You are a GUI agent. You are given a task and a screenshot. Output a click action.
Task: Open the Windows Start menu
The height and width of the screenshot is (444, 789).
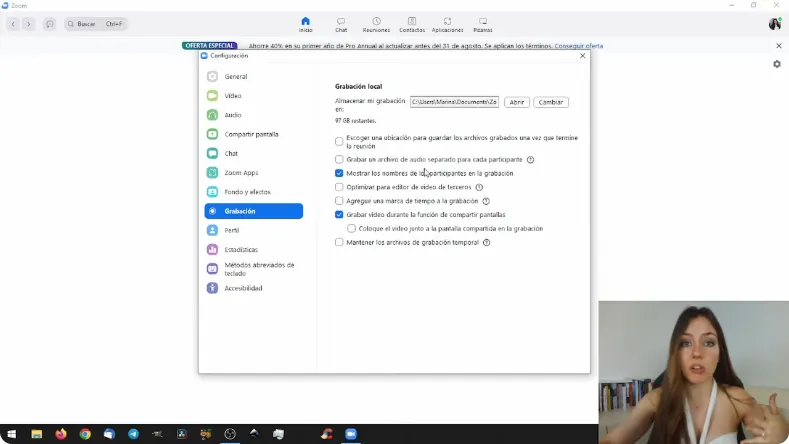tap(12, 434)
